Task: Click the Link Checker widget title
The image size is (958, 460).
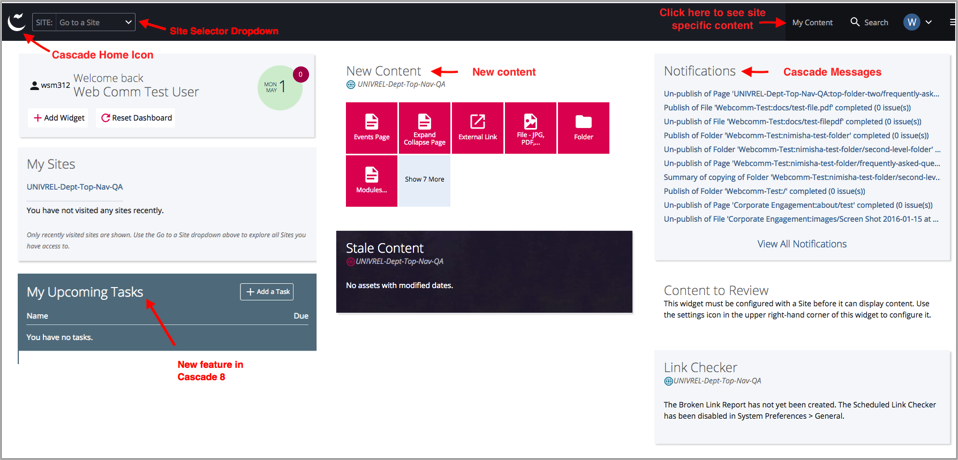Action: [700, 367]
